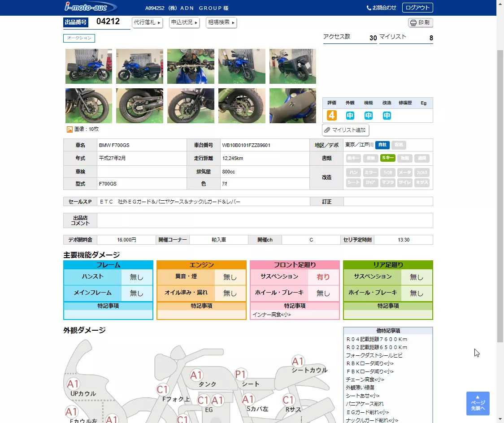Click the chassis number WB10B0101FZZ89601
Viewport: 504px width, 423px height.
pyautogui.click(x=246, y=145)
